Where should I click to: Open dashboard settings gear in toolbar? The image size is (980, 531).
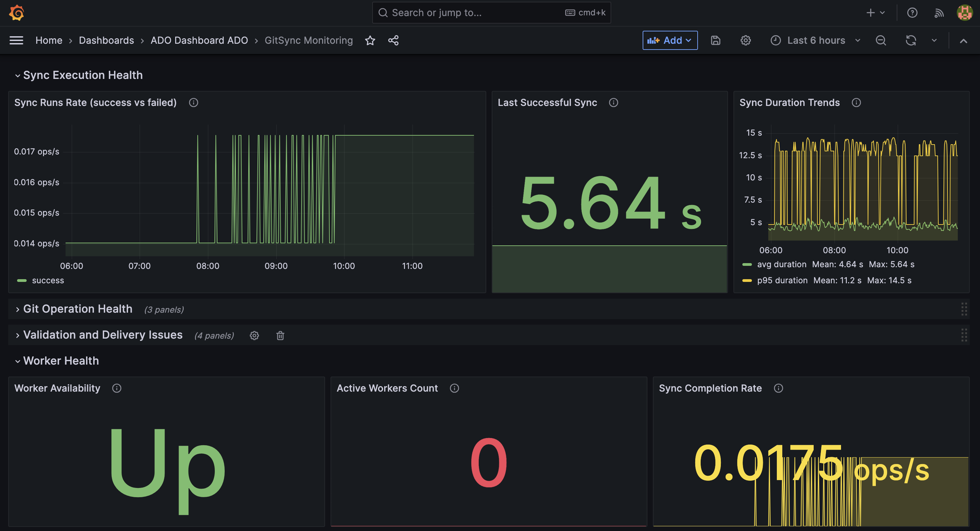click(x=746, y=40)
